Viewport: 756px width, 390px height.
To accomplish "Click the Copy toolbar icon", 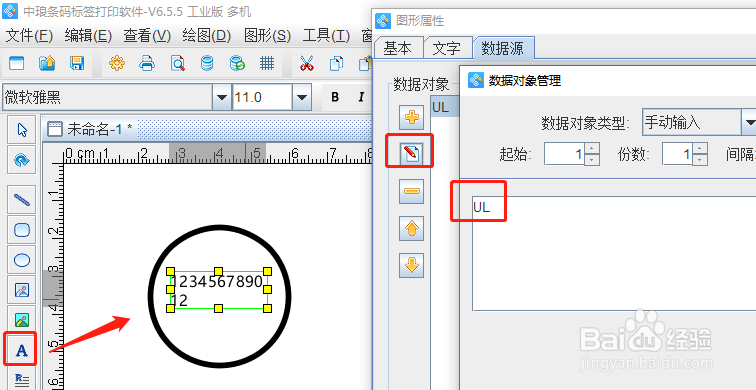I will coord(337,63).
